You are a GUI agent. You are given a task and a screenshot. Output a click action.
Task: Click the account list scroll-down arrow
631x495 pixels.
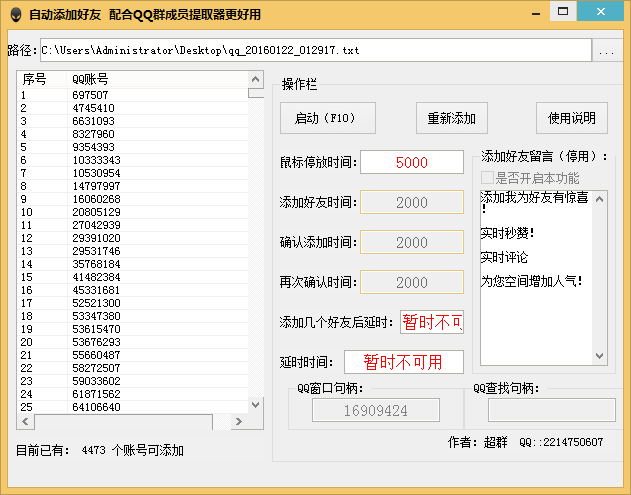[256, 405]
